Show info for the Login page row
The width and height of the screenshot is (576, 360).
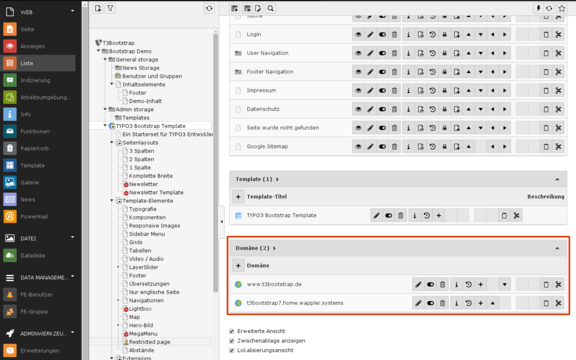(408, 35)
